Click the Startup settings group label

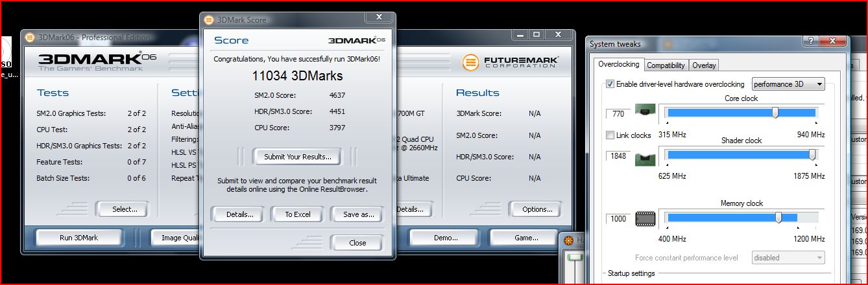pyautogui.click(x=631, y=273)
